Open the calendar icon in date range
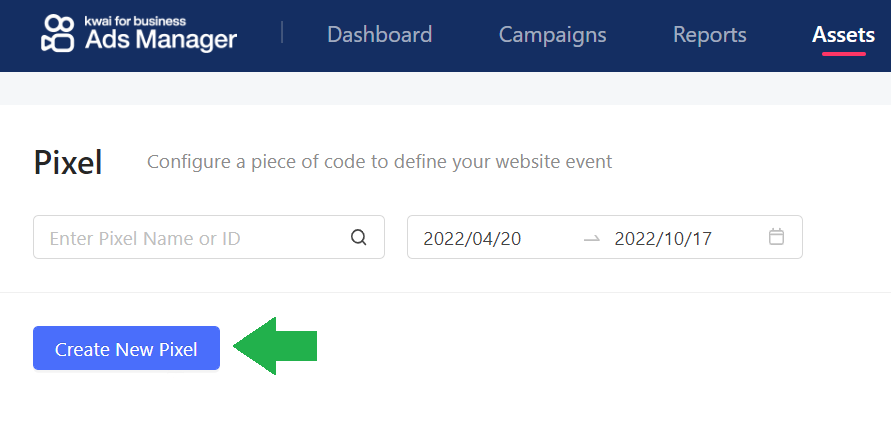This screenshot has height=446, width=891. coord(776,238)
